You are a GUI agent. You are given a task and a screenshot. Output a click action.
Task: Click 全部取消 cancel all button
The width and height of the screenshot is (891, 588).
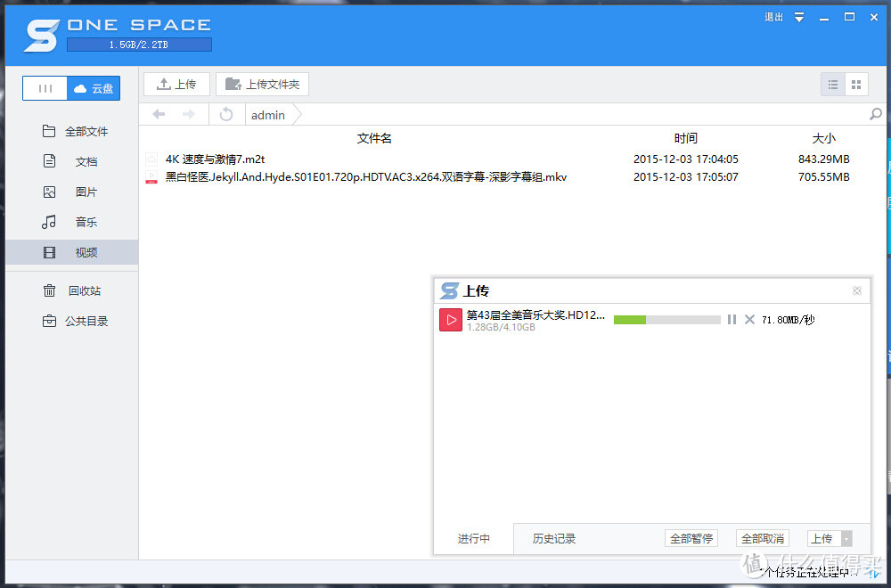[763, 538]
